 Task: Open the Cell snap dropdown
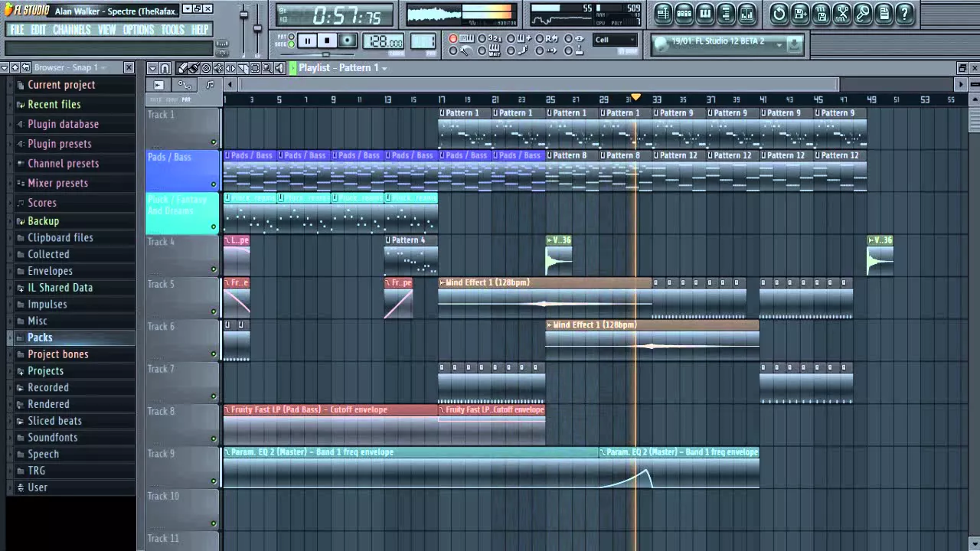point(615,40)
